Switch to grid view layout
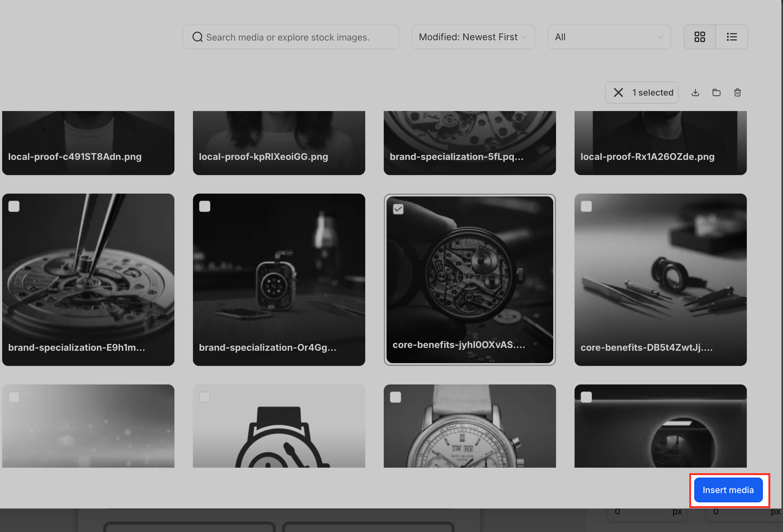 pos(700,37)
